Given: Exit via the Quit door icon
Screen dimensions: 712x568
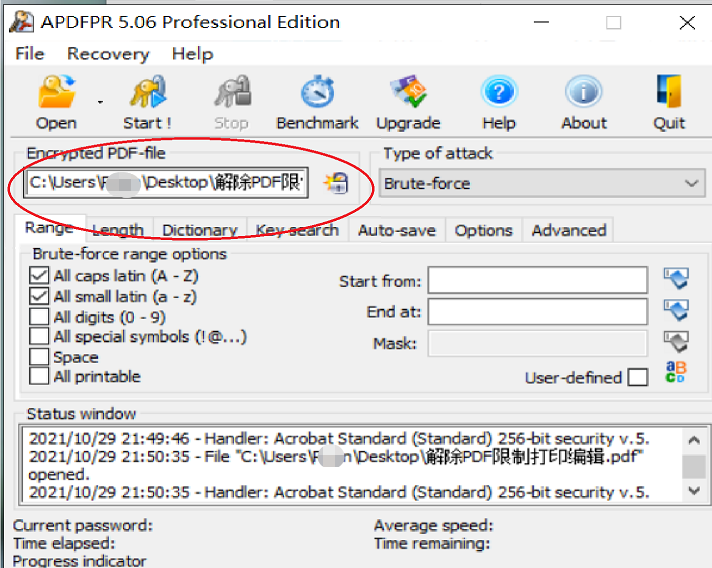Looking at the screenshot, I should [669, 92].
